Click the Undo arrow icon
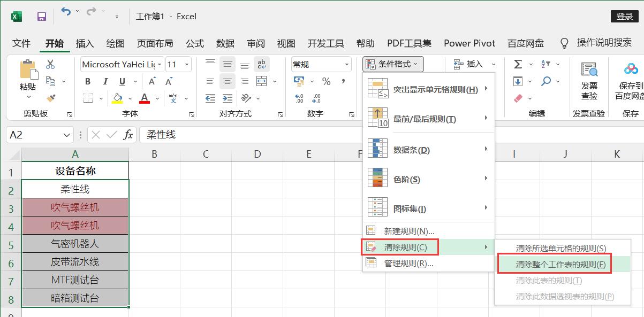644x317 pixels. [66, 12]
